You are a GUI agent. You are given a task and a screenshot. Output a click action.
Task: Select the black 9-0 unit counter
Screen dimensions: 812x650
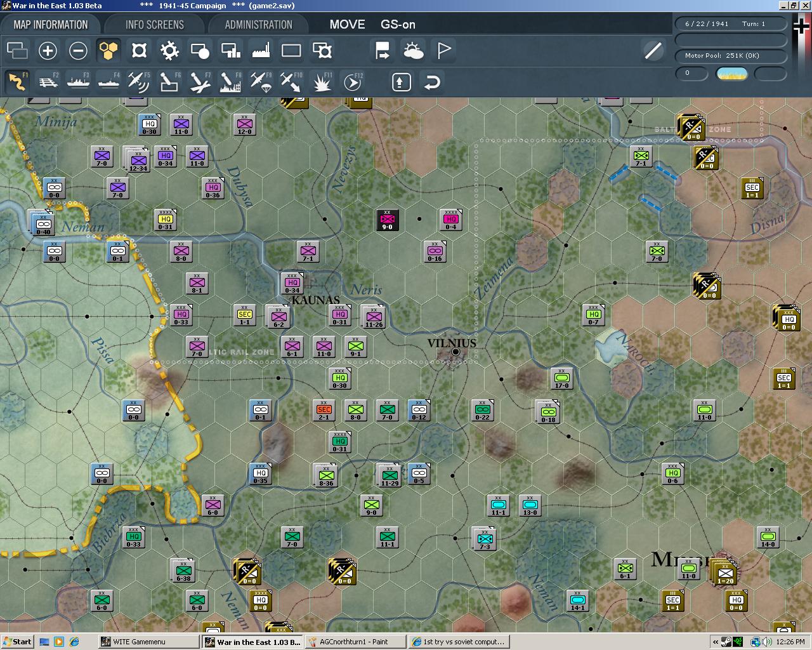click(x=387, y=220)
